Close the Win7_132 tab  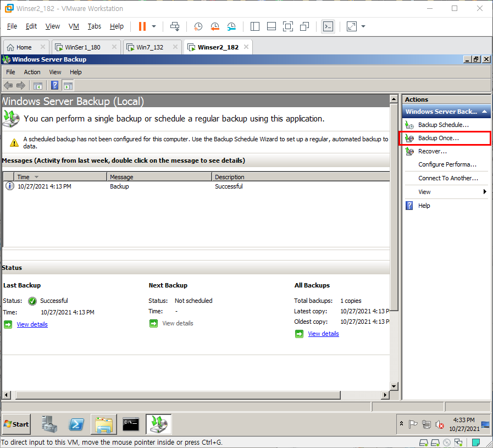coord(175,47)
